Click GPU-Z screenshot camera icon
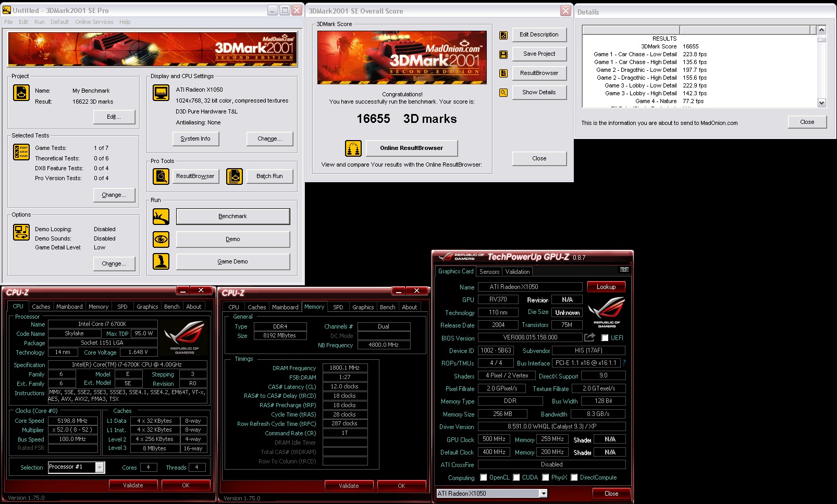The image size is (837, 504). click(624, 270)
